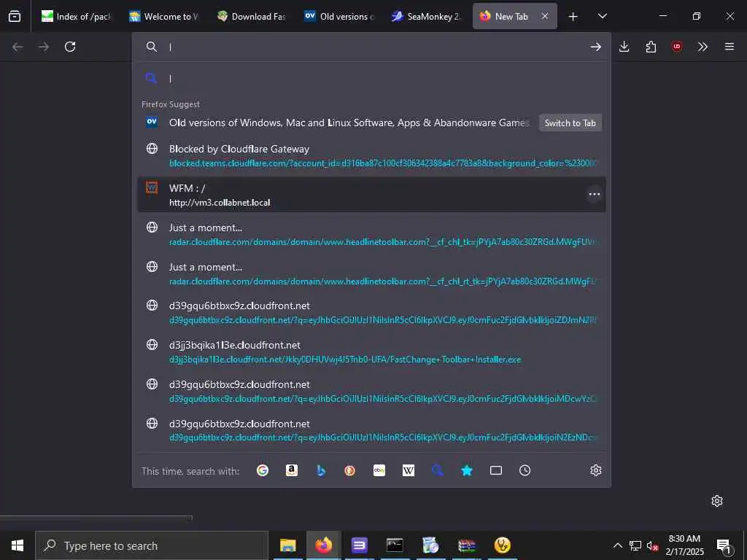This screenshot has height=560, width=747.
Task: Show hidden system tray icons
Action: pyautogui.click(x=617, y=545)
